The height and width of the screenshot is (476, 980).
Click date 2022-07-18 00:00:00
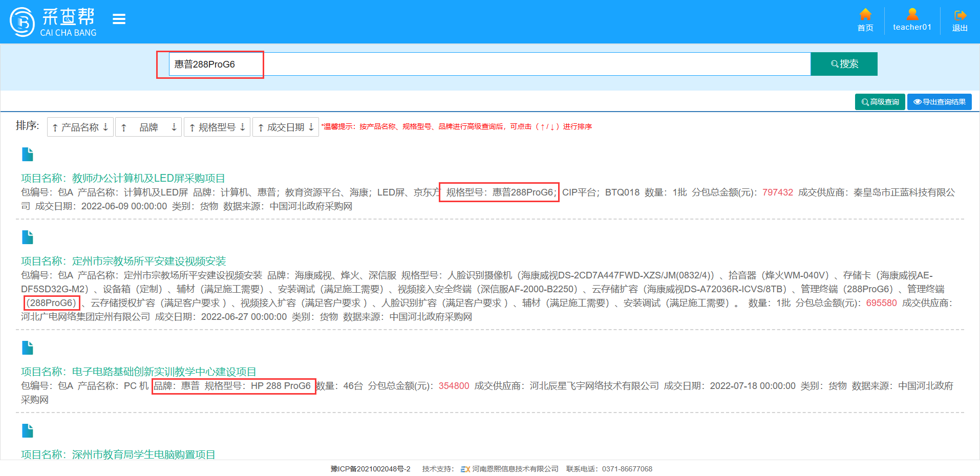(x=753, y=386)
